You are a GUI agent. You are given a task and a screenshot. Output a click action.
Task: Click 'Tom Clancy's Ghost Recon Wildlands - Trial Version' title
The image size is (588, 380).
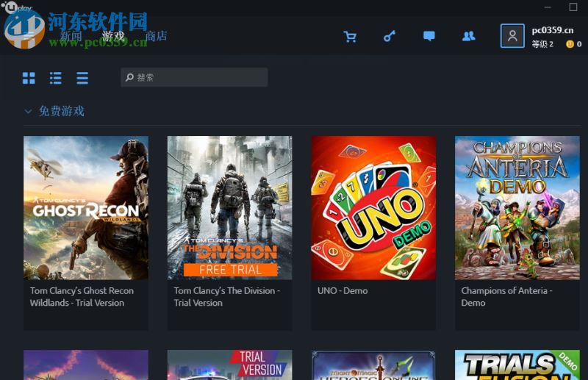82,297
